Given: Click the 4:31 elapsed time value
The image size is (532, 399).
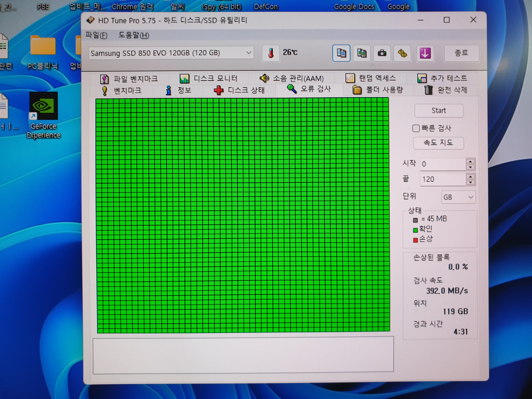Looking at the screenshot, I should coord(461,332).
